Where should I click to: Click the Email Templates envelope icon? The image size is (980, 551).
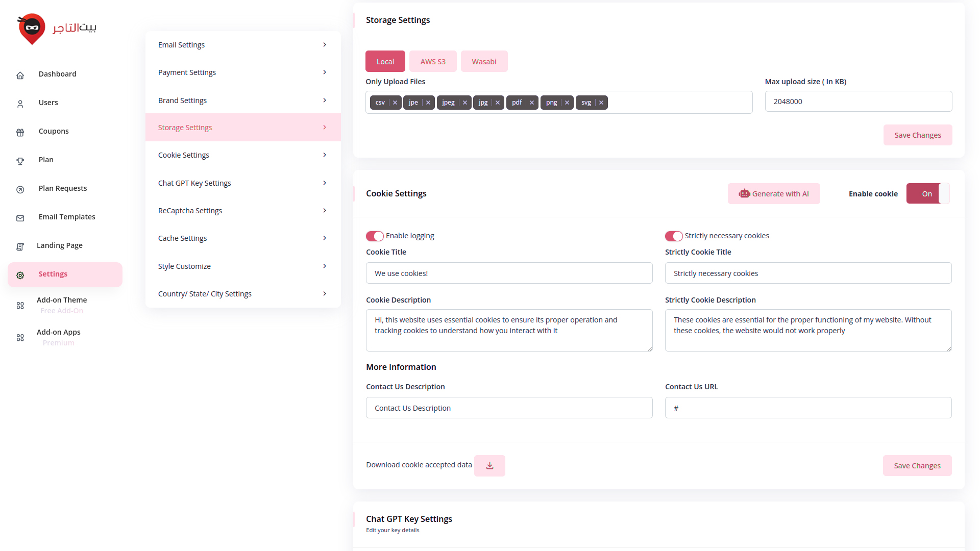[x=20, y=218]
